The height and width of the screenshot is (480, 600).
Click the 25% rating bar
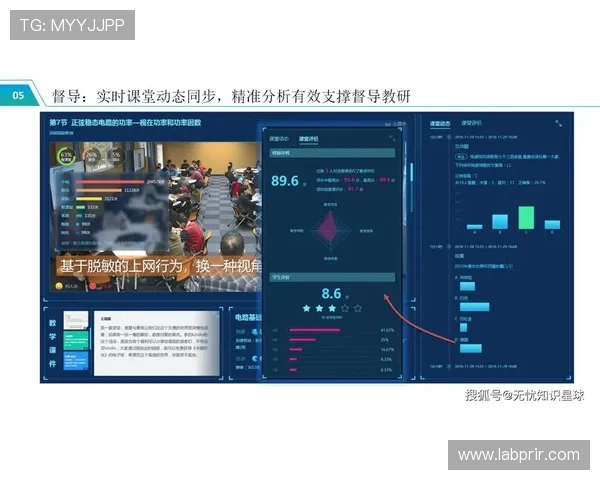(x=303, y=340)
